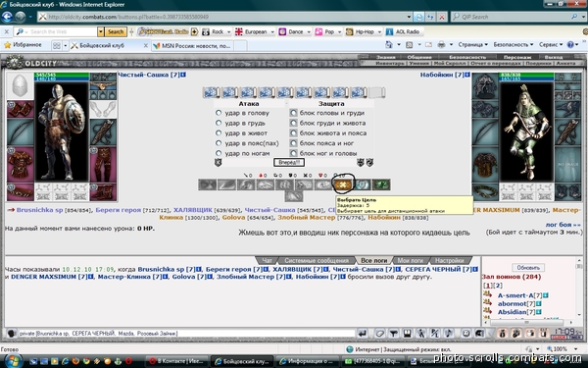Select defense 'блок ног и головы'
The width and height of the screenshot is (588, 368).
[294, 153]
